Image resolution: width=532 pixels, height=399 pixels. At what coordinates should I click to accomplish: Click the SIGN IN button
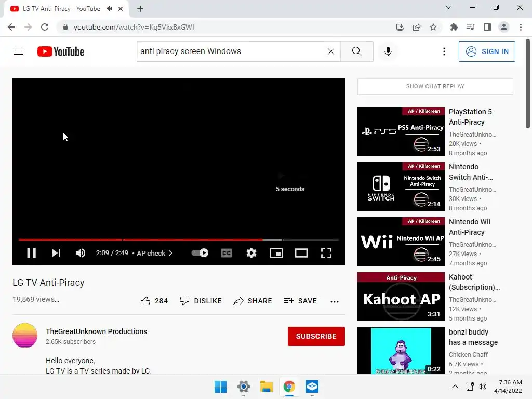click(487, 51)
